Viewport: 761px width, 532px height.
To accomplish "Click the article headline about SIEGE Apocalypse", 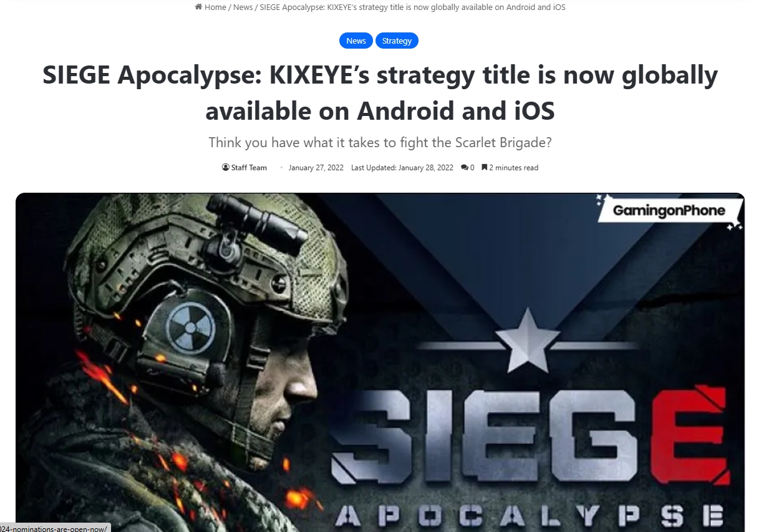I will (380, 93).
